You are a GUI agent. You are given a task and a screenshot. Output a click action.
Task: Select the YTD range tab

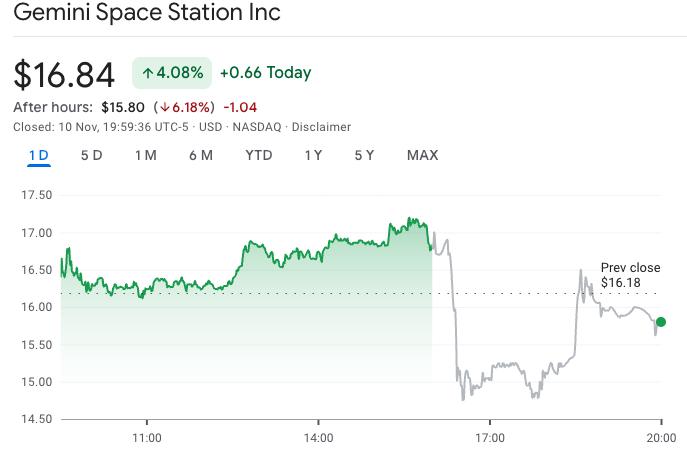pos(259,155)
